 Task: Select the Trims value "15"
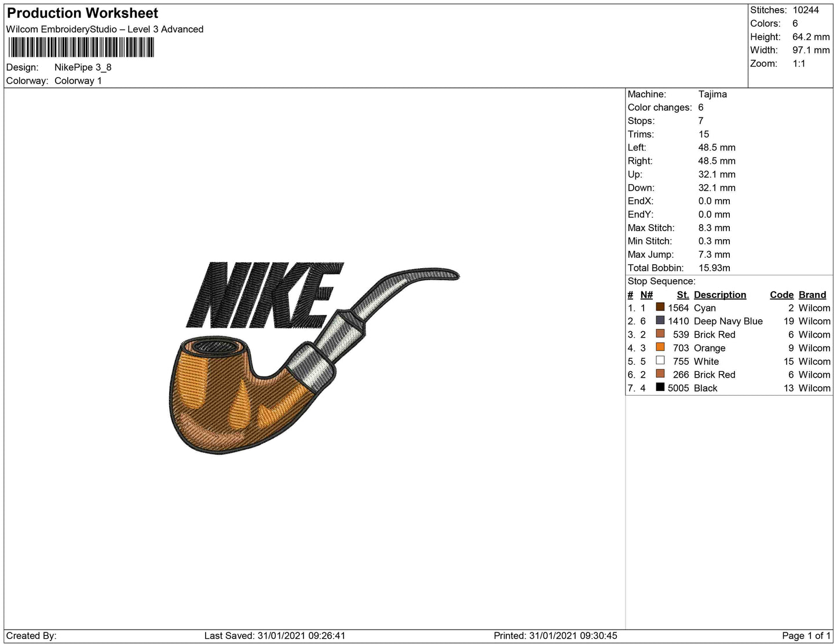click(x=704, y=134)
